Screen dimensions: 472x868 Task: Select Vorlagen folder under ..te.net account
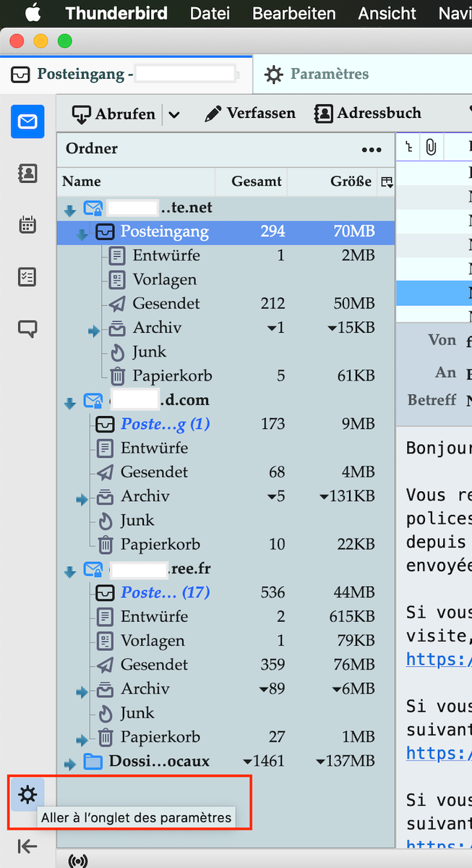pyautogui.click(x=226, y=279)
